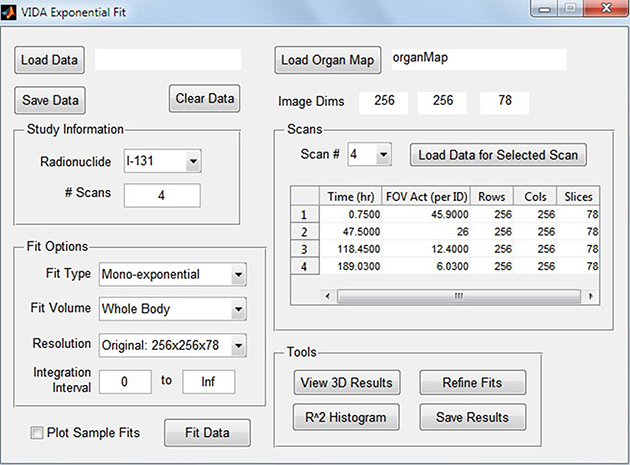Click the Slices column header

point(578,197)
